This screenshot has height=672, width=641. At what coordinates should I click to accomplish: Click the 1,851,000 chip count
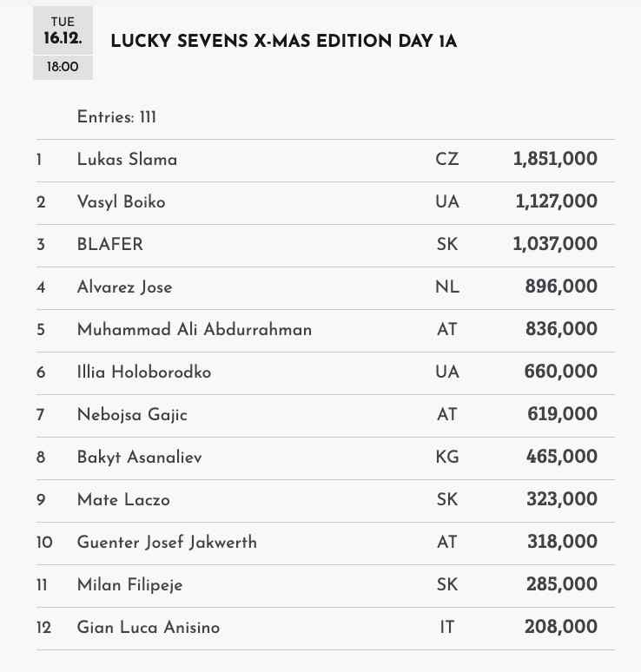point(555,160)
